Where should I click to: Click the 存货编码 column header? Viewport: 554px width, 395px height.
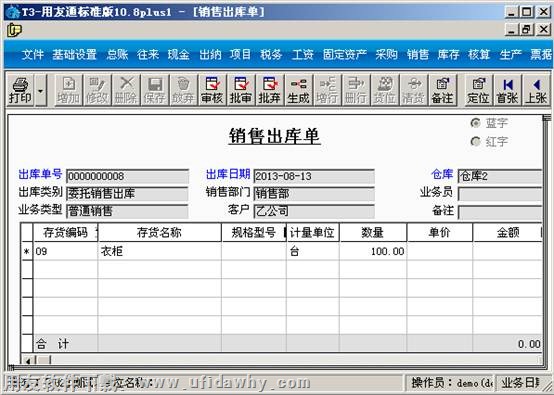coord(65,232)
